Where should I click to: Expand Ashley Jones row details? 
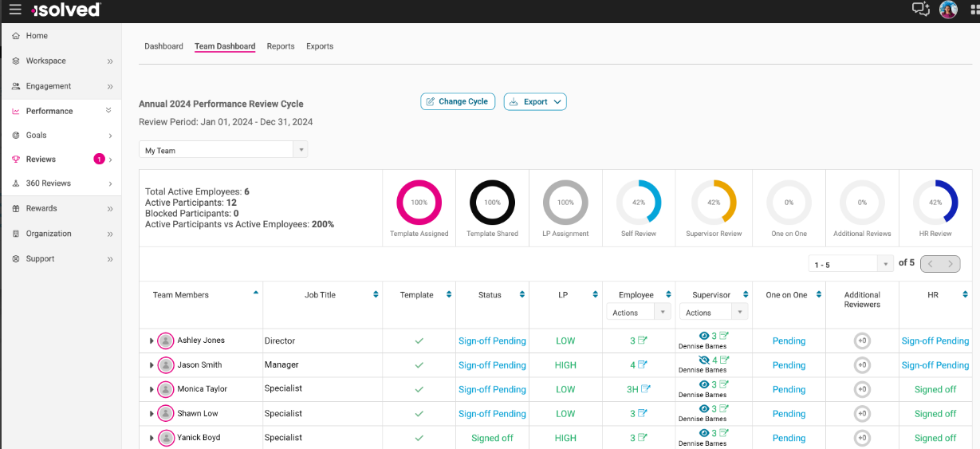click(x=152, y=341)
